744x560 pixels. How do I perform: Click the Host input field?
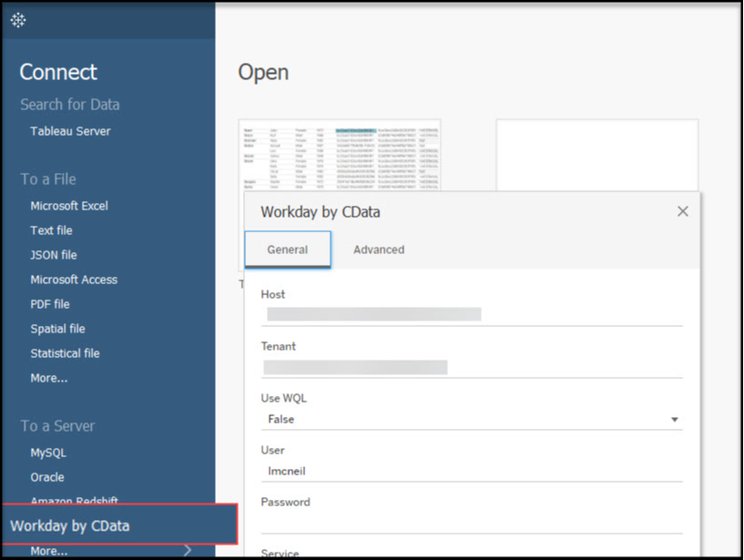(472, 314)
